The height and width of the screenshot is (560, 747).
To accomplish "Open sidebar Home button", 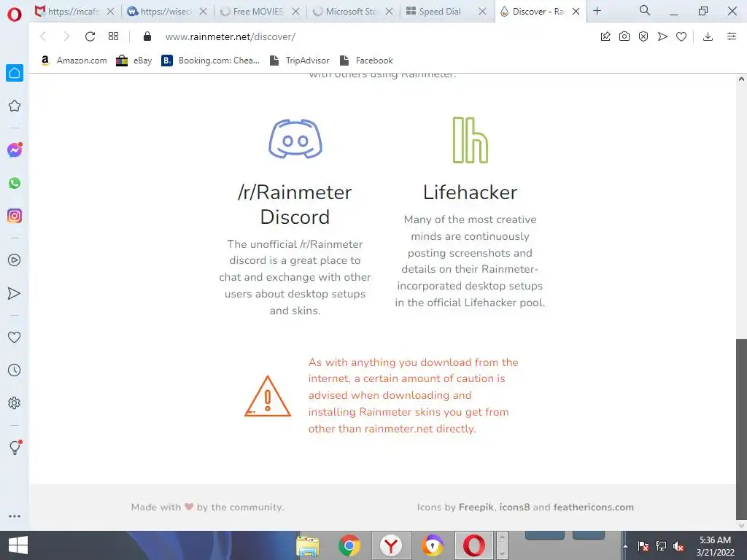I will (x=15, y=73).
